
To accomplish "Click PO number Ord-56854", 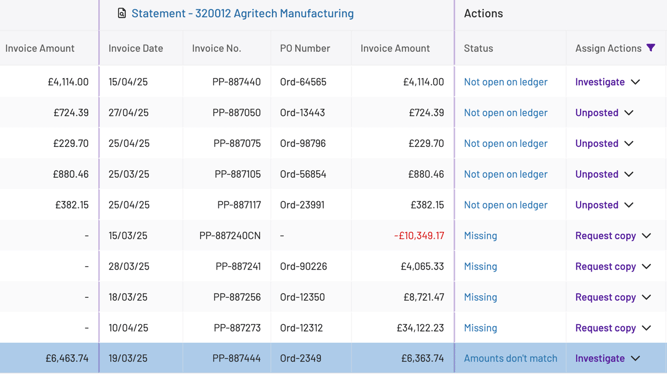I will click(x=303, y=174).
